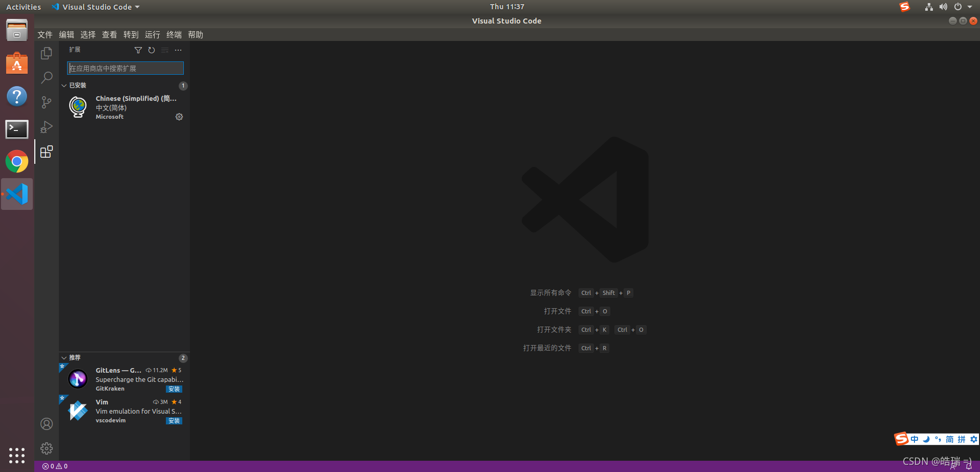Click the Chinese (Simplified) extension globe icon
980x472 pixels.
[x=78, y=107]
